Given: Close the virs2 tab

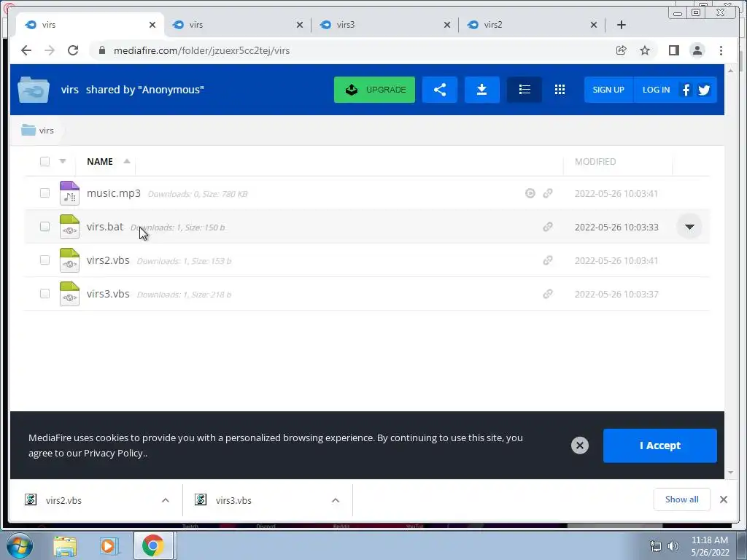Looking at the screenshot, I should coord(594,25).
